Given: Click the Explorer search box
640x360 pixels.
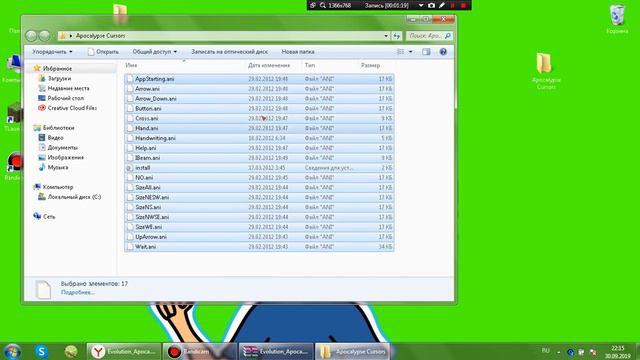Looking at the screenshot, I should pyautogui.click(x=429, y=36).
